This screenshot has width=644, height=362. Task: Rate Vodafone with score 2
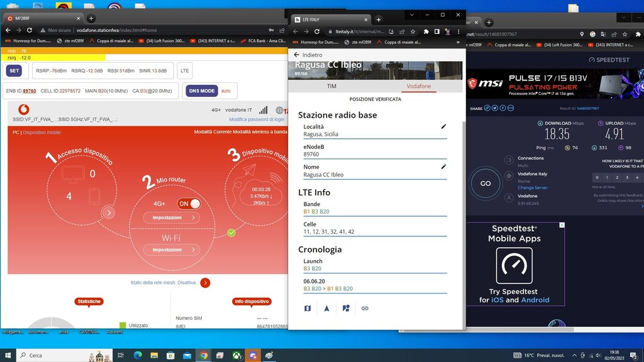coord(617,177)
